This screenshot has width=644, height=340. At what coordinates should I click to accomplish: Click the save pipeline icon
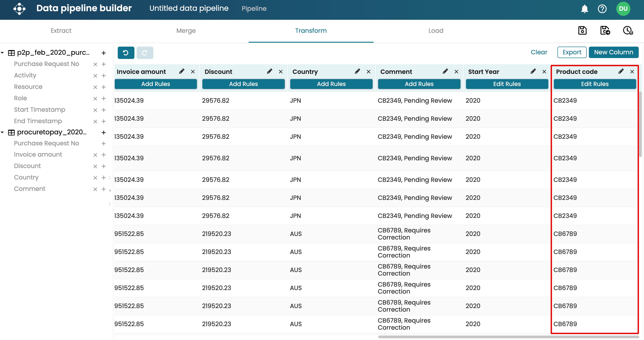pos(582,31)
